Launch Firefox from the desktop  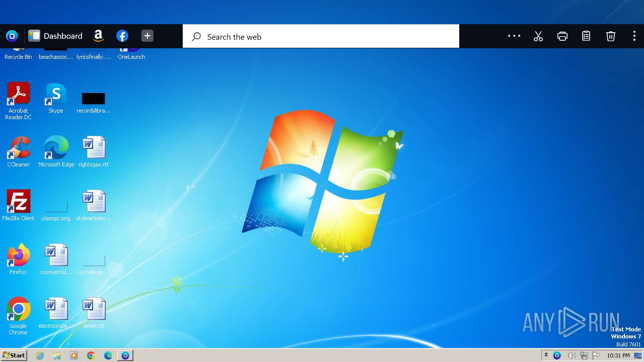pyautogui.click(x=18, y=259)
